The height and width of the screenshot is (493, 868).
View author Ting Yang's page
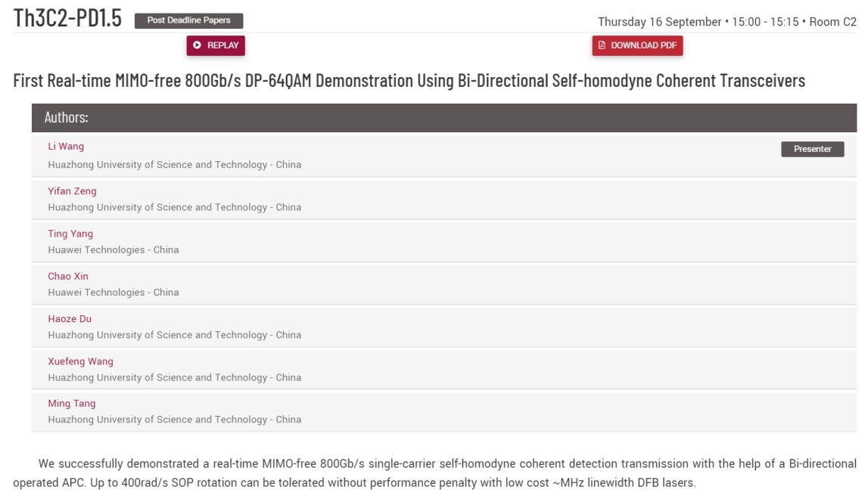[x=70, y=234]
